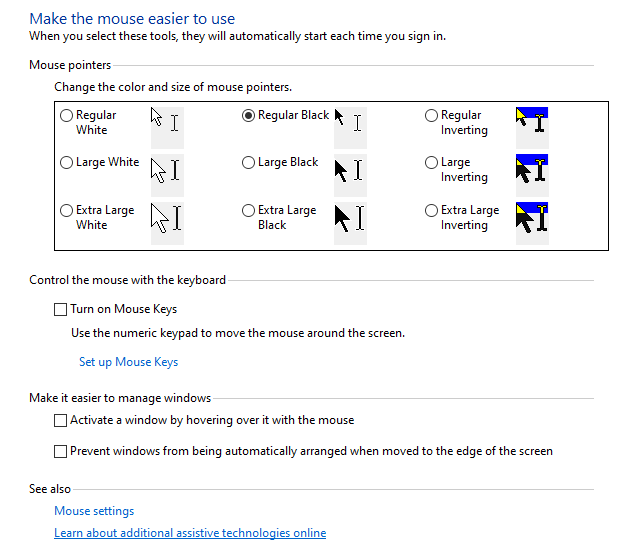This screenshot has height=560, width=618.
Task: Select the Regular Inverting radio button
Action: pyautogui.click(x=432, y=116)
